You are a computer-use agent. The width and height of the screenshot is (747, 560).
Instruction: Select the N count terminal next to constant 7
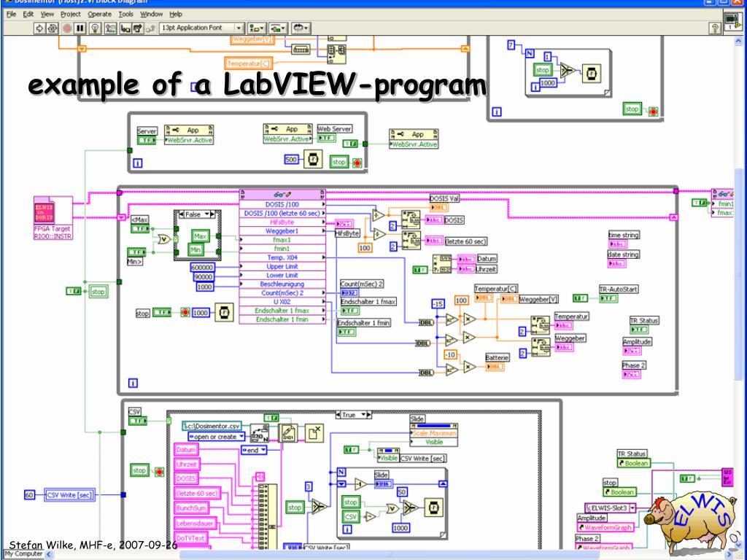click(x=530, y=53)
